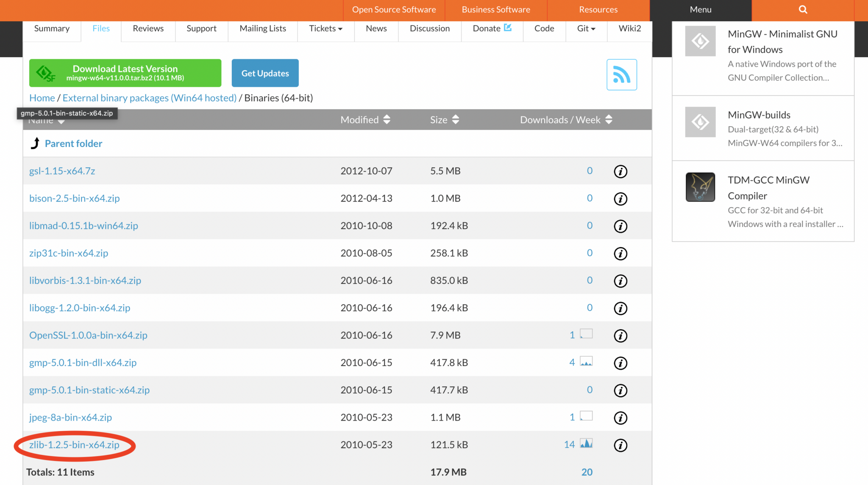This screenshot has height=485, width=868.
Task: Click the downloads chart for zlib-1.2.5
Action: click(x=586, y=443)
